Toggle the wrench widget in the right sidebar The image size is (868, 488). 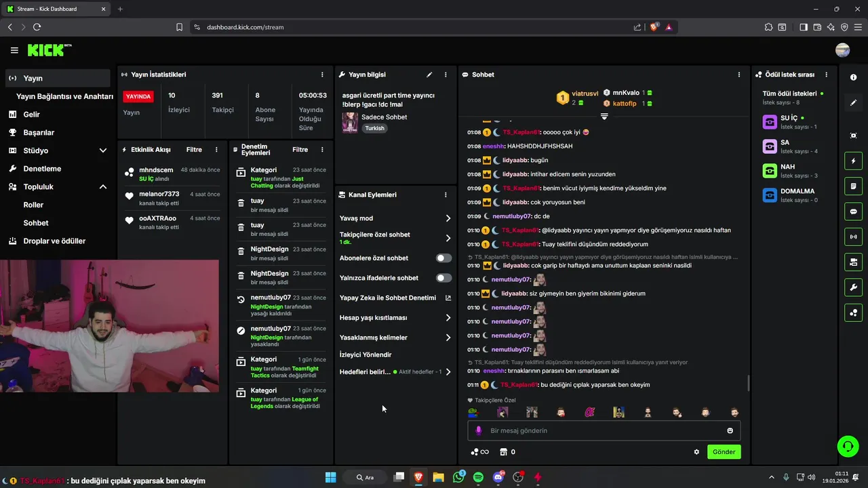(853, 287)
